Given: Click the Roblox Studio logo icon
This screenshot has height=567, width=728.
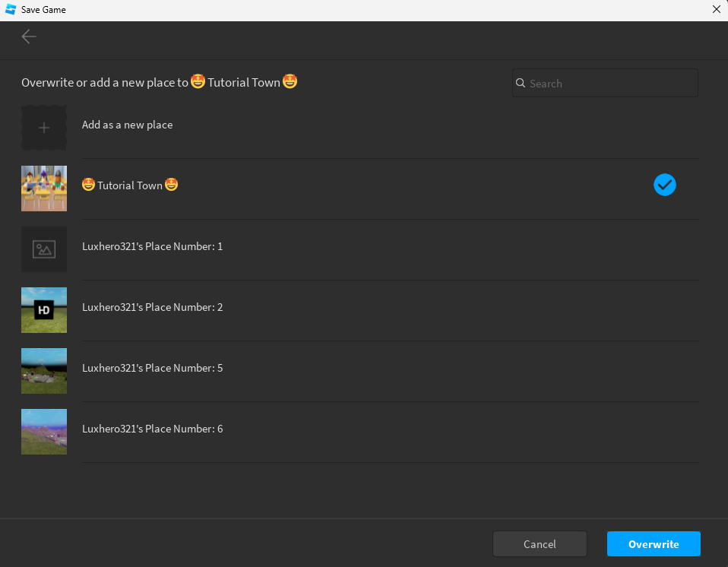Looking at the screenshot, I should tap(11, 10).
